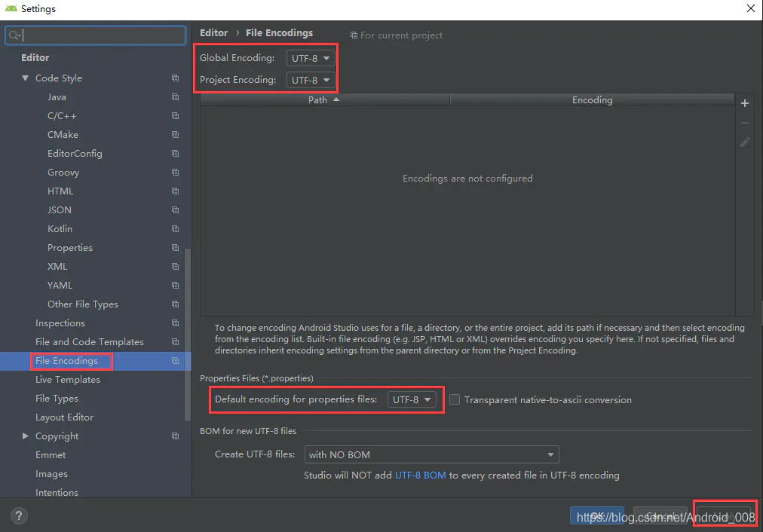
Task: Expand the Copyright tree node
Action: click(x=26, y=436)
